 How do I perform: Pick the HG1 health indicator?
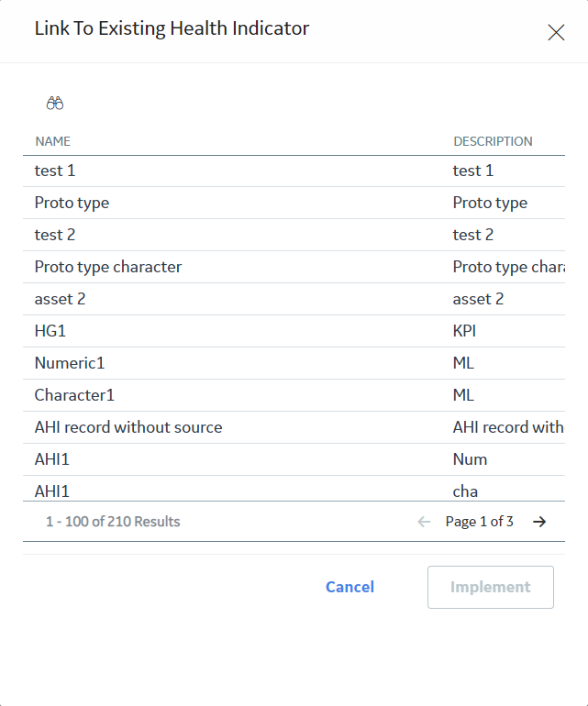(294, 331)
